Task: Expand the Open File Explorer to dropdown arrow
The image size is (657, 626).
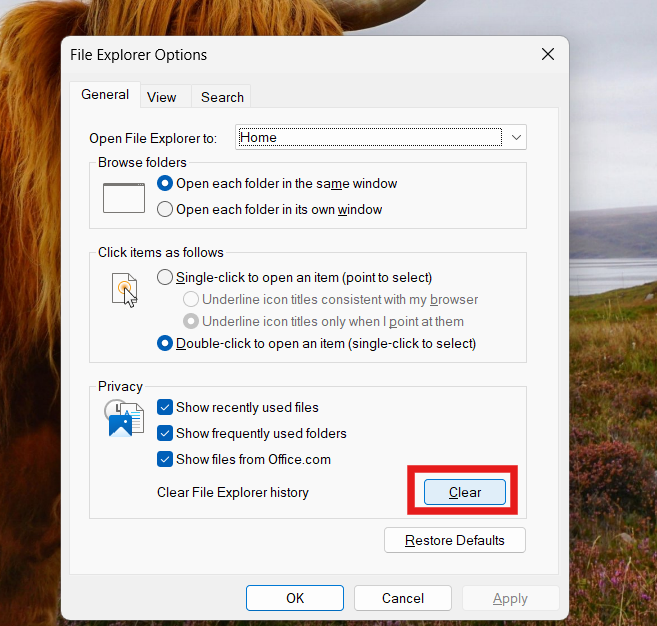Action: tap(516, 137)
